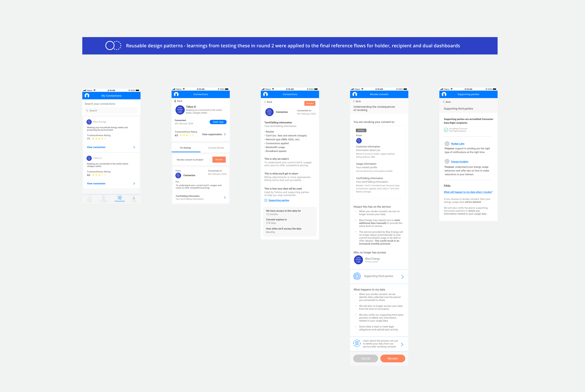Click the Revoke button on the Connectus screen
This screenshot has height=392, width=585.
click(310, 103)
